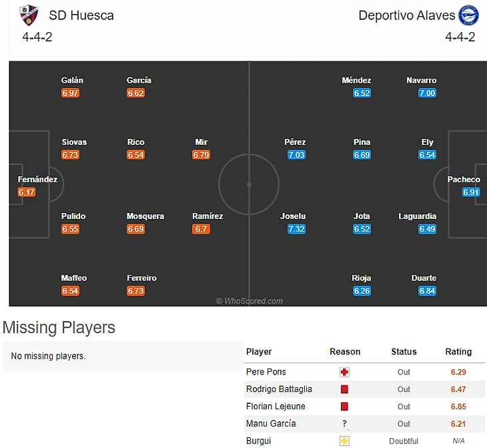Image resolution: width=487 pixels, height=448 pixels.
Task: Click Florian Lejeune's red card icon
Action: point(344,407)
